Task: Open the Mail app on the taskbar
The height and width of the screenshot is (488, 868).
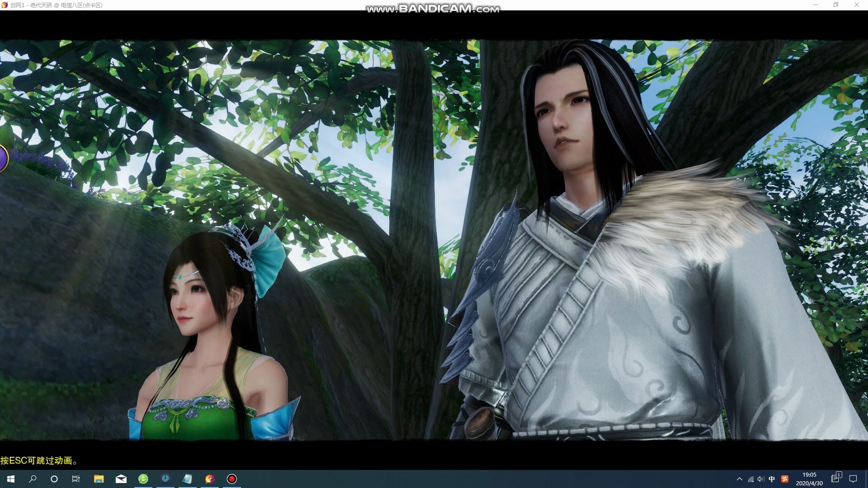Action: [x=121, y=479]
